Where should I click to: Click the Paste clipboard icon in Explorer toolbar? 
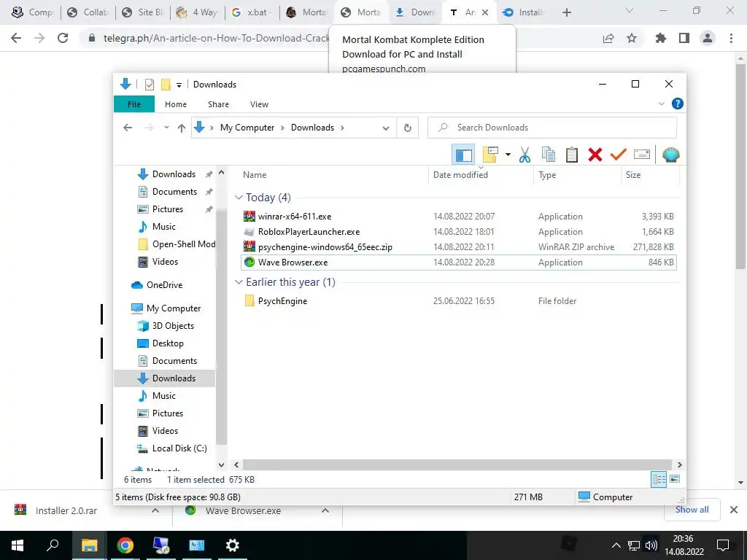(x=572, y=155)
